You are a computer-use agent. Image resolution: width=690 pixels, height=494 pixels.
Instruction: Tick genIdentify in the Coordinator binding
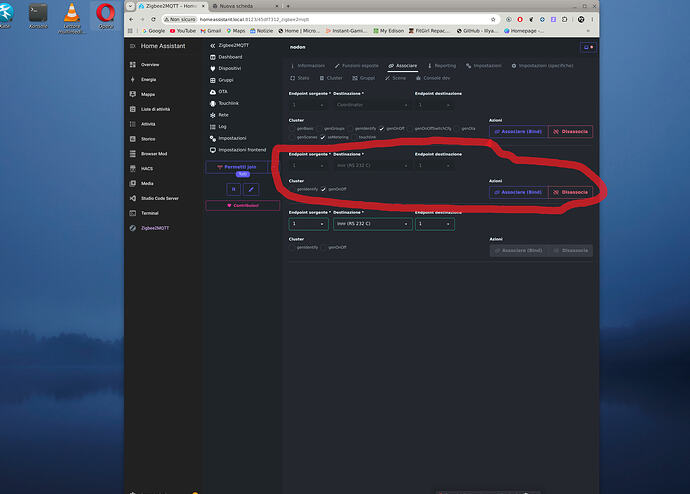pyautogui.click(x=350, y=129)
